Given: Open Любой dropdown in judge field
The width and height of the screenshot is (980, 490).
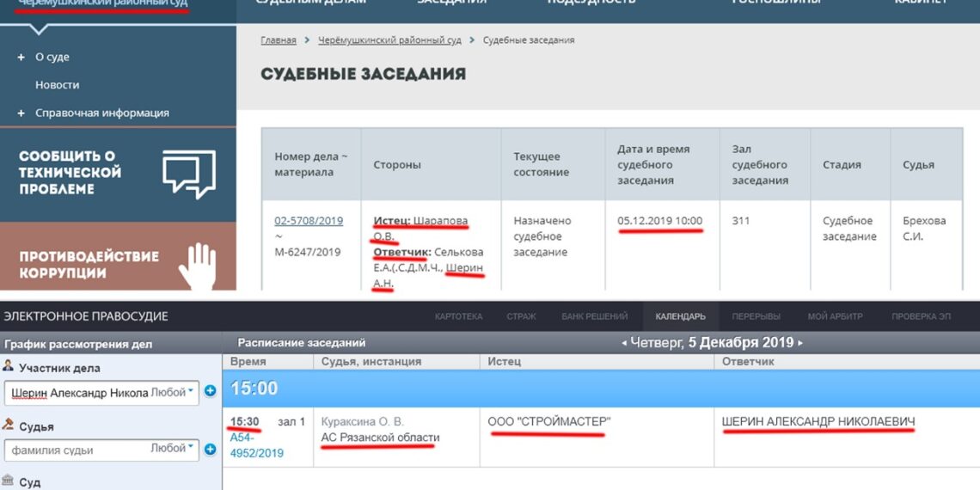Looking at the screenshot, I should coord(171,449).
